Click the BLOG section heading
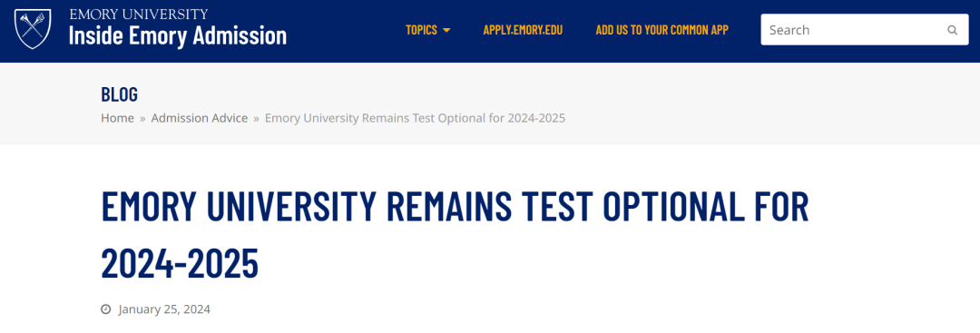980x333 pixels. click(120, 94)
